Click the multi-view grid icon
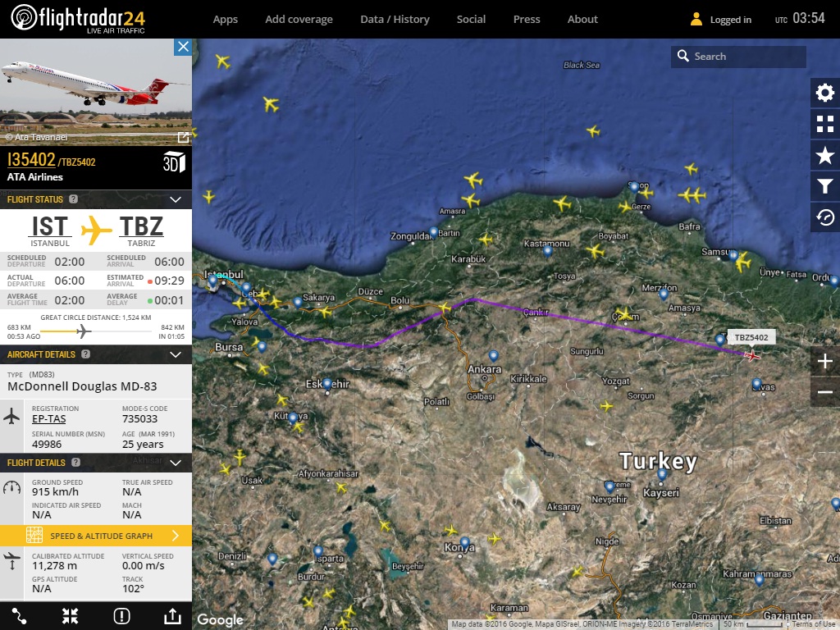Screen dimensions: 840x630 825,124
